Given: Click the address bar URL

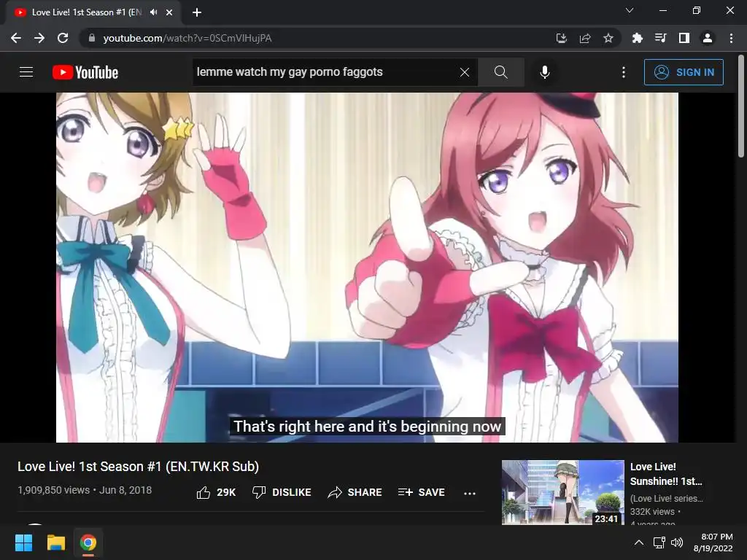Looking at the screenshot, I should (x=187, y=38).
